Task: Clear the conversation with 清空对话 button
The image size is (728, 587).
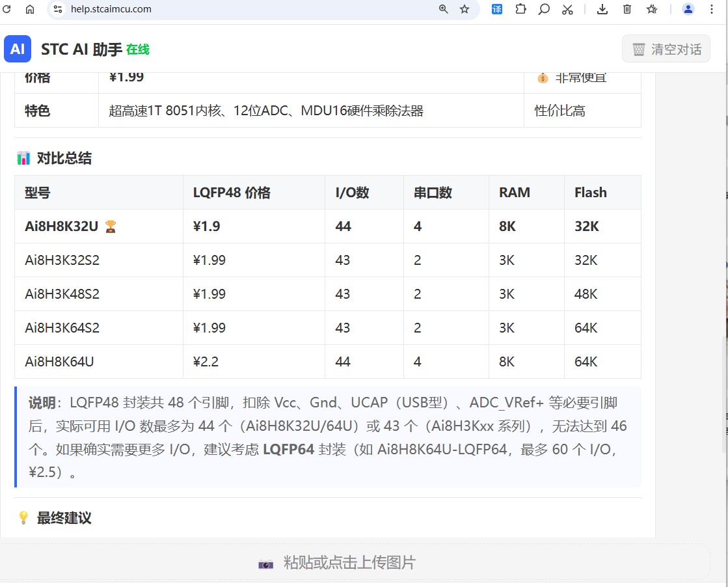Action: [x=666, y=49]
